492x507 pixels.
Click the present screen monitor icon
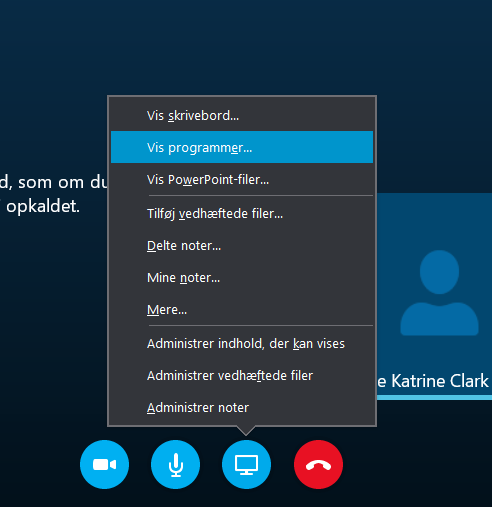tap(246, 464)
